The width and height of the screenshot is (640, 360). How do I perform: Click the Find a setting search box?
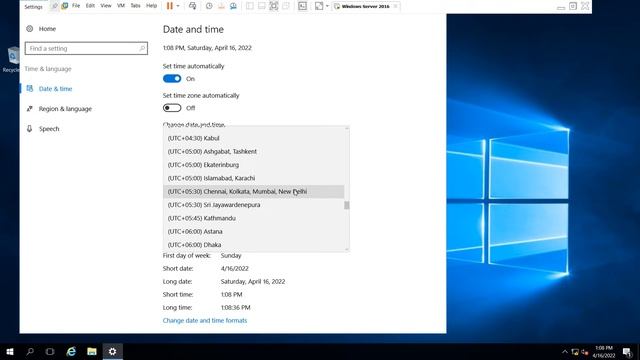pyautogui.click(x=86, y=48)
